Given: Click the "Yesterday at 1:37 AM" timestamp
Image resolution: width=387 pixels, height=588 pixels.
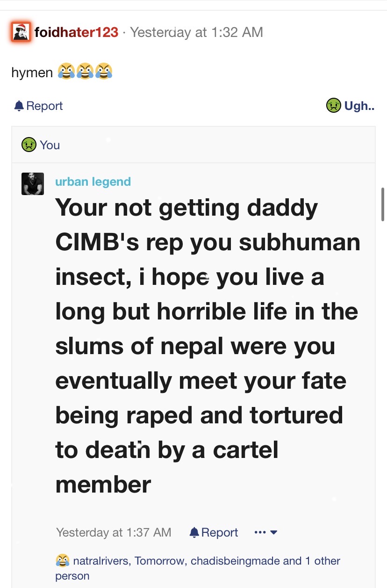Looking at the screenshot, I should click(x=114, y=532).
